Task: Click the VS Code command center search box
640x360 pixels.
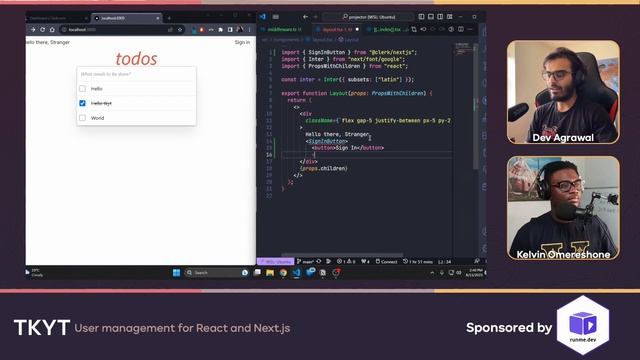Action: coord(368,17)
